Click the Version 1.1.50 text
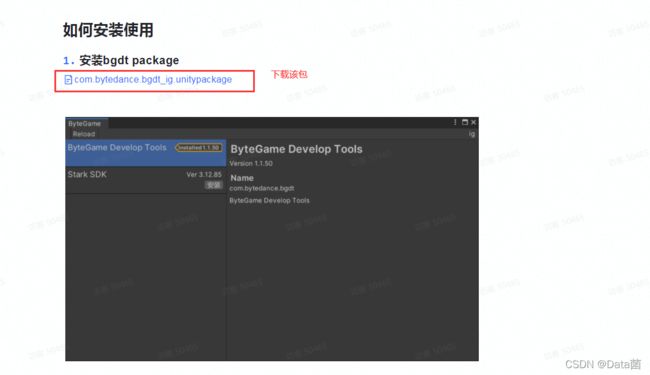 pos(251,163)
